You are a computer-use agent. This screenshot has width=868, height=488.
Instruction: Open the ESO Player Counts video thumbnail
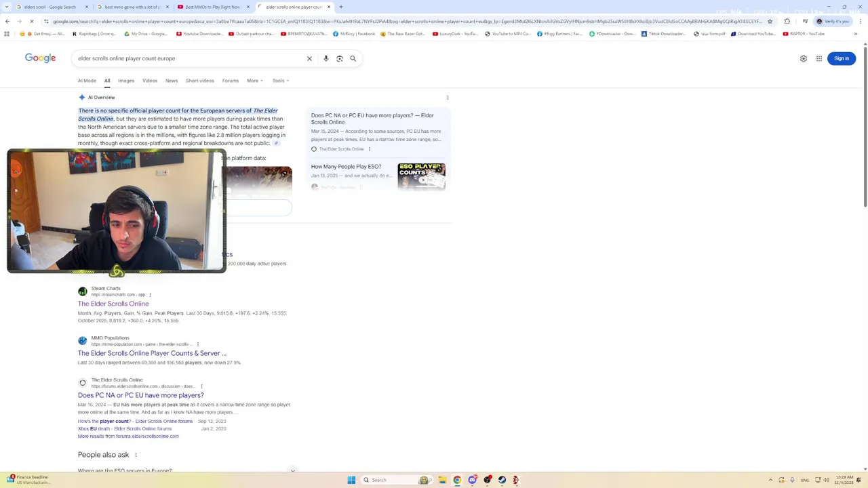[x=422, y=176]
